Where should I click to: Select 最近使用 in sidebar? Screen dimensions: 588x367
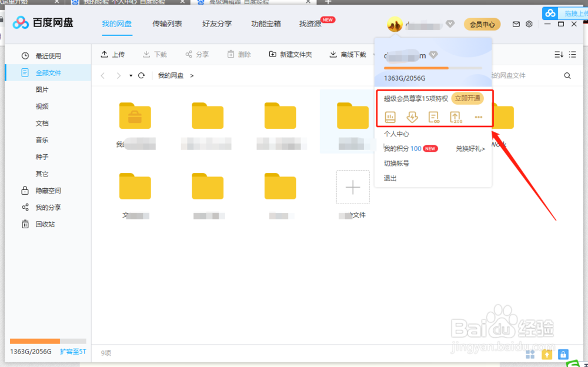pyautogui.click(x=48, y=56)
